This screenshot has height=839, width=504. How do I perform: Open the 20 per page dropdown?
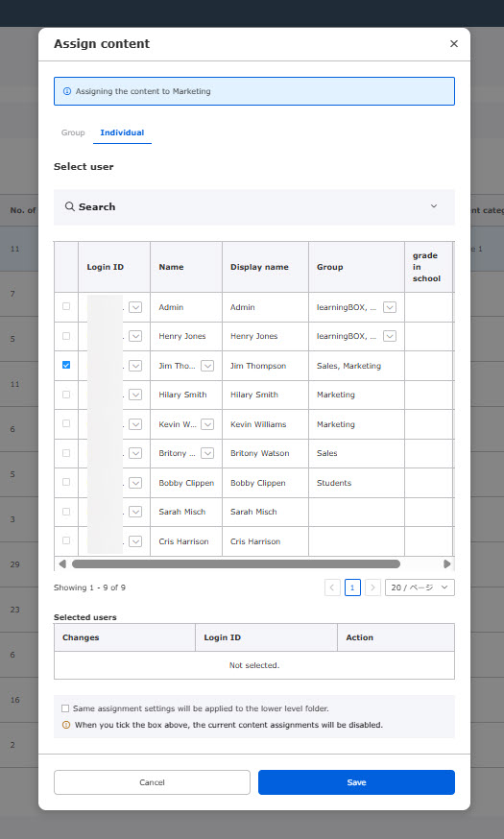(x=420, y=587)
